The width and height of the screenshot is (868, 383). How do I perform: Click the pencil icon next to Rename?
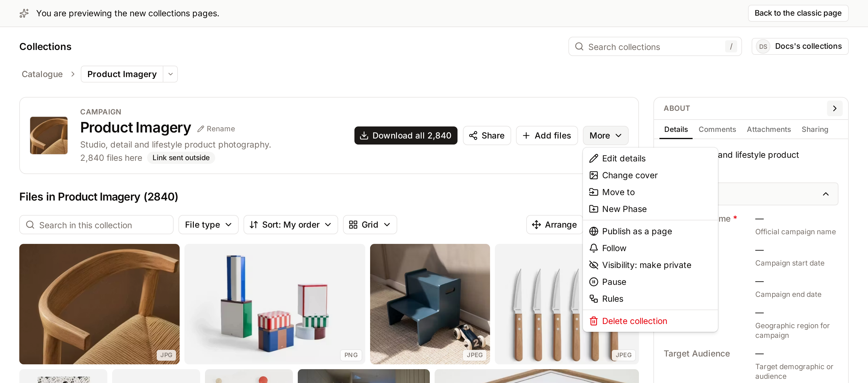click(x=201, y=129)
